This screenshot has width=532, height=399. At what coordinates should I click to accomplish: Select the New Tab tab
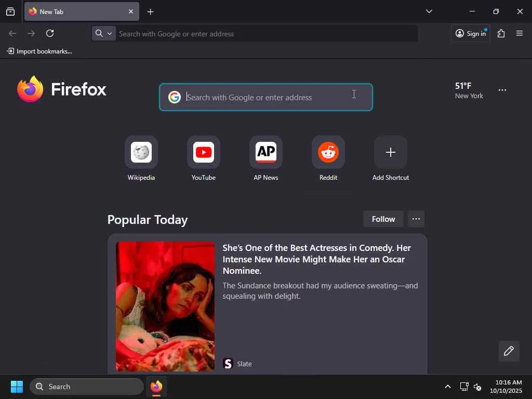[x=82, y=11]
